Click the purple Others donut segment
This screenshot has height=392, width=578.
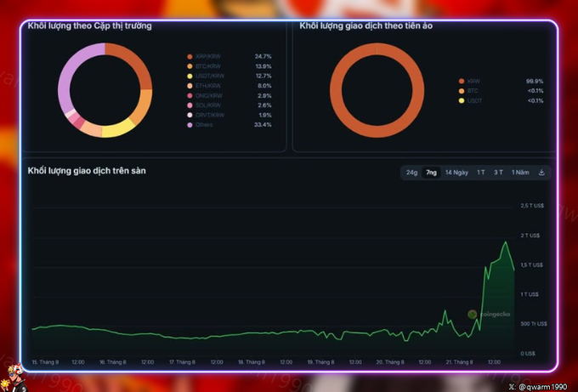pos(67,74)
